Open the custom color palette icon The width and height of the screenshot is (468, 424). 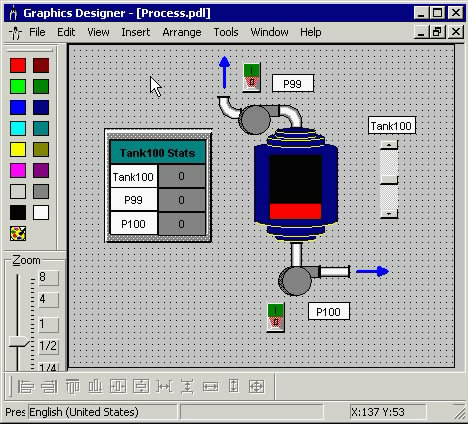[18, 233]
